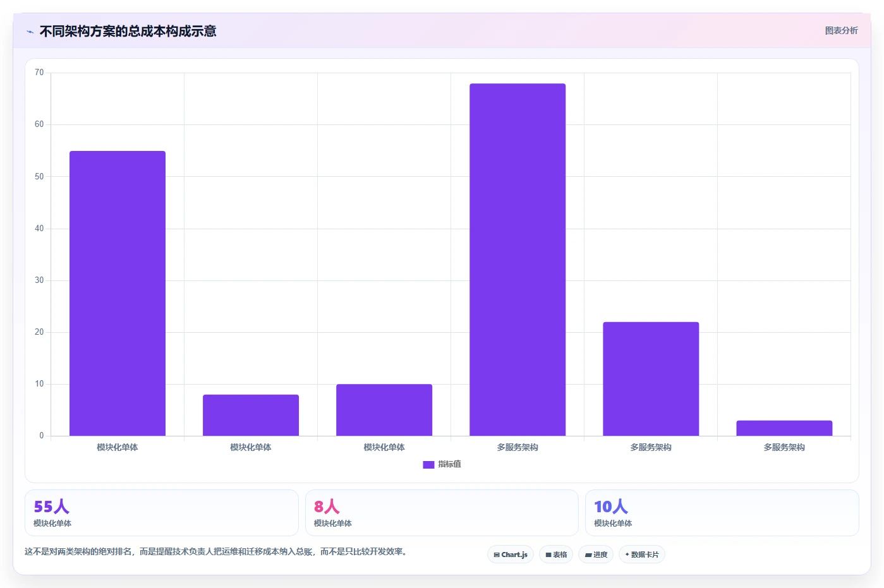The image size is (884, 588).
Task: Click the y-axis label 40
Action: tap(39, 228)
